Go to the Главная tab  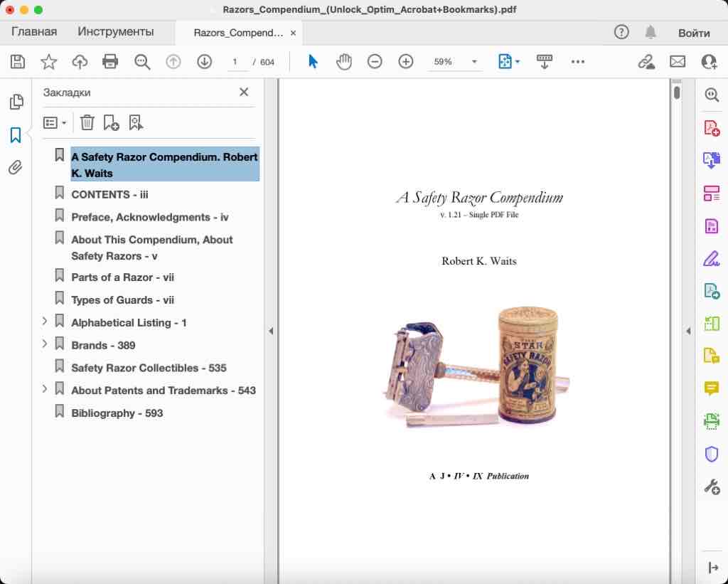coord(34,32)
